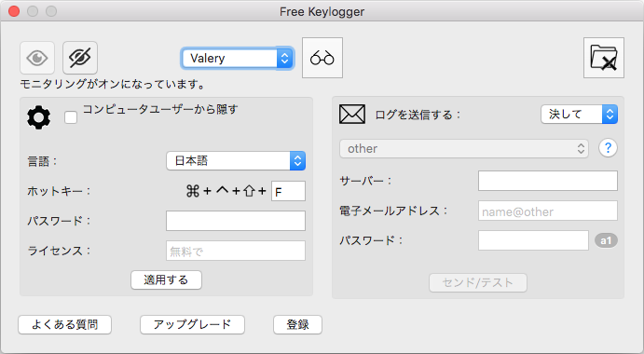Click the 電子メールアドレス label
This screenshot has width=644, height=354.
[393, 211]
